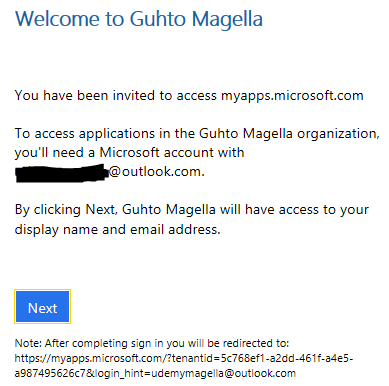Screen dimensions: 389x386
Task: Click the blacked-out email name block
Action: [x=62, y=173]
